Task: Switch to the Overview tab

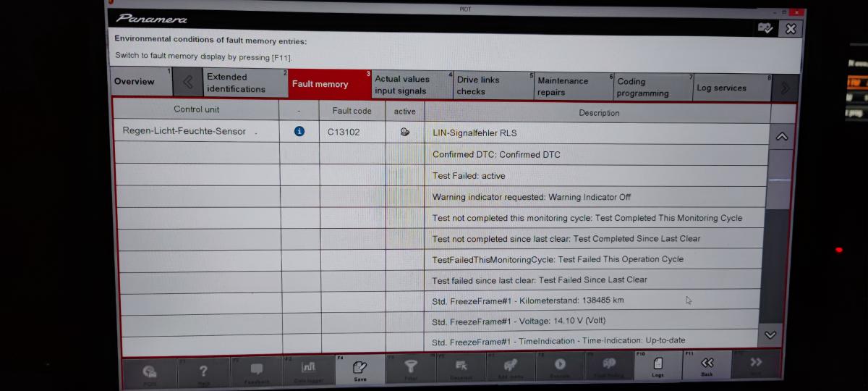Action: (x=135, y=82)
